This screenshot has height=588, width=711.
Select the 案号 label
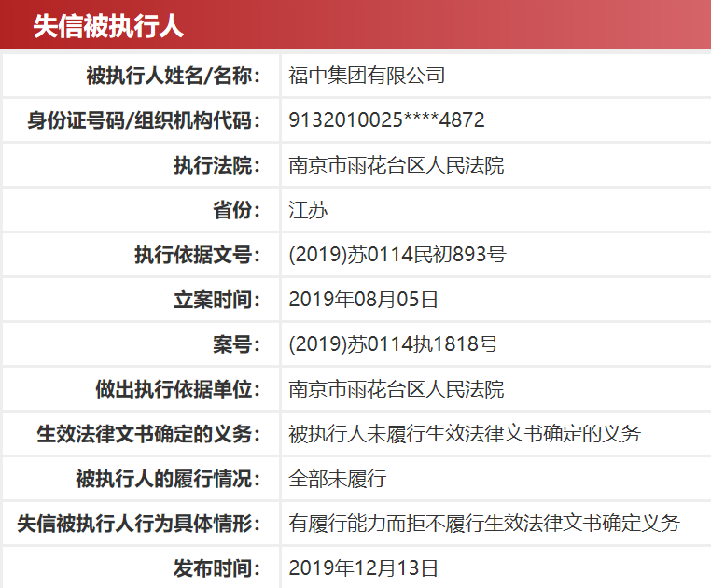[x=237, y=344]
